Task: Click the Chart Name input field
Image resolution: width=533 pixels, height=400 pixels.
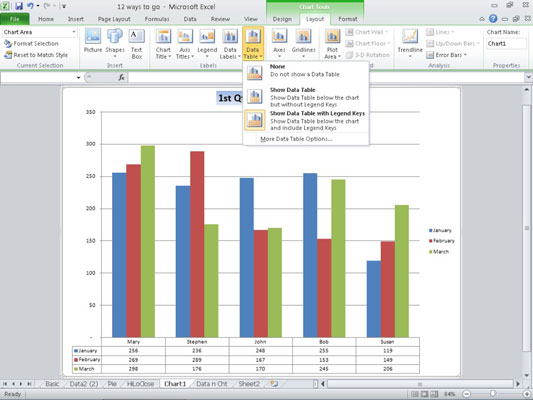Action: coord(506,44)
